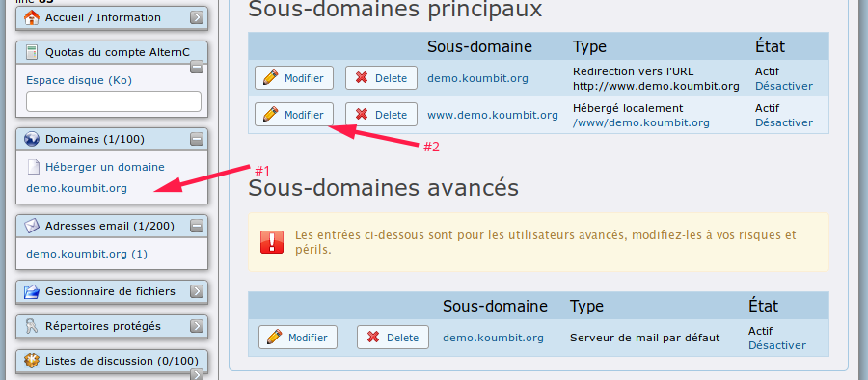Click the globe icon beside Domaines
Viewport: 868px width, 380px height.
[32, 139]
